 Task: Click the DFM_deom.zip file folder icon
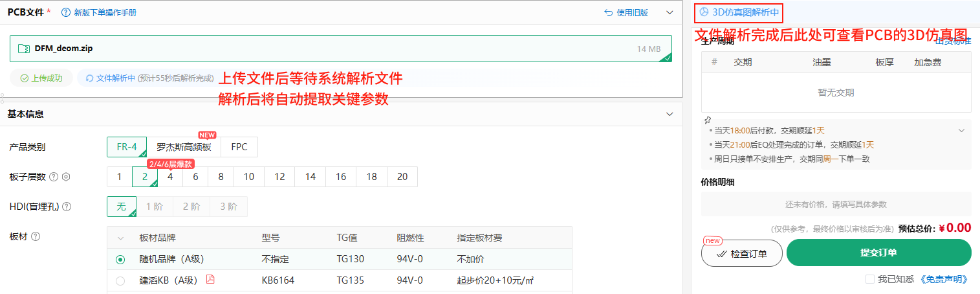tap(23, 49)
